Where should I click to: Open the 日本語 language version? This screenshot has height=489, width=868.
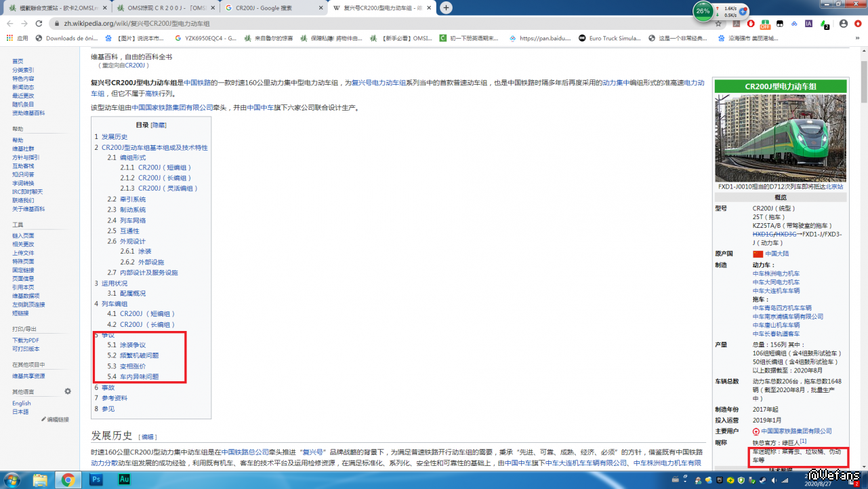20,412
